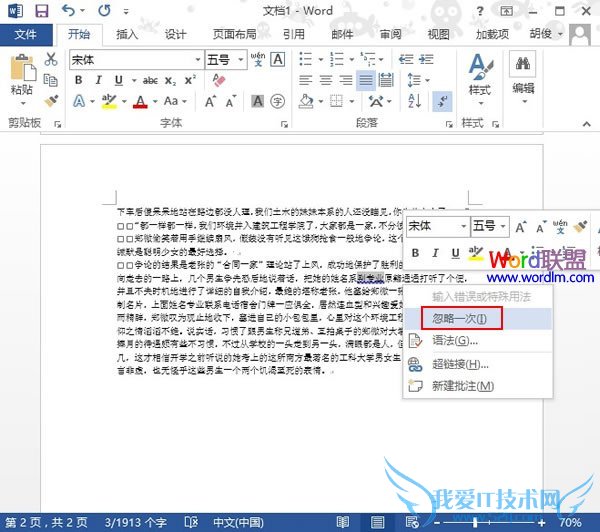Click the Shrink Font icon in ribbon
600x532 pixels.
[231, 102]
